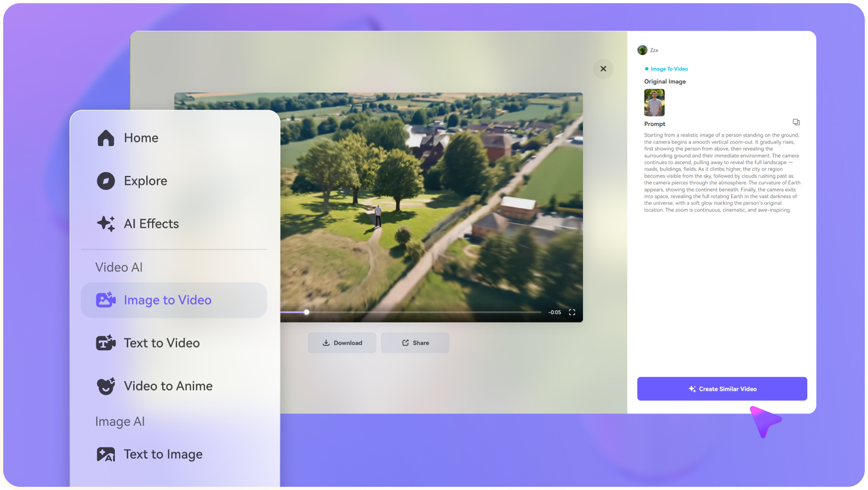Close the video preview dialog
868x490 pixels.
603,69
